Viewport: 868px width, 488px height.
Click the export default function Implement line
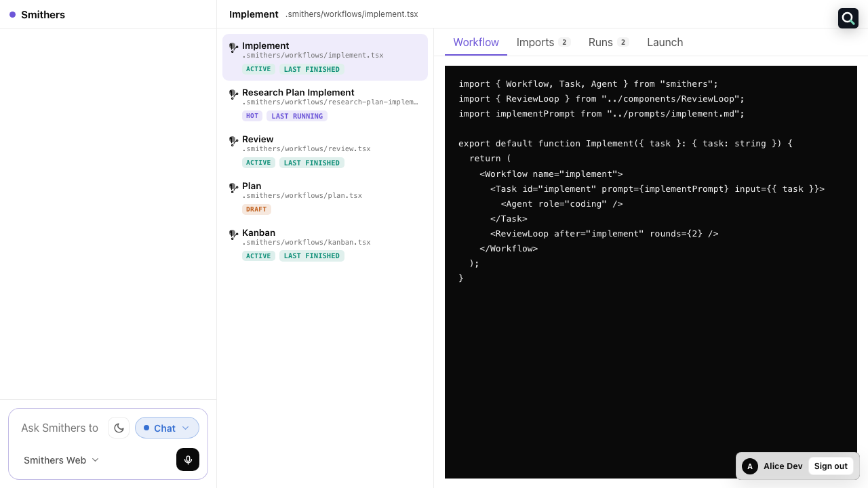coord(625,144)
